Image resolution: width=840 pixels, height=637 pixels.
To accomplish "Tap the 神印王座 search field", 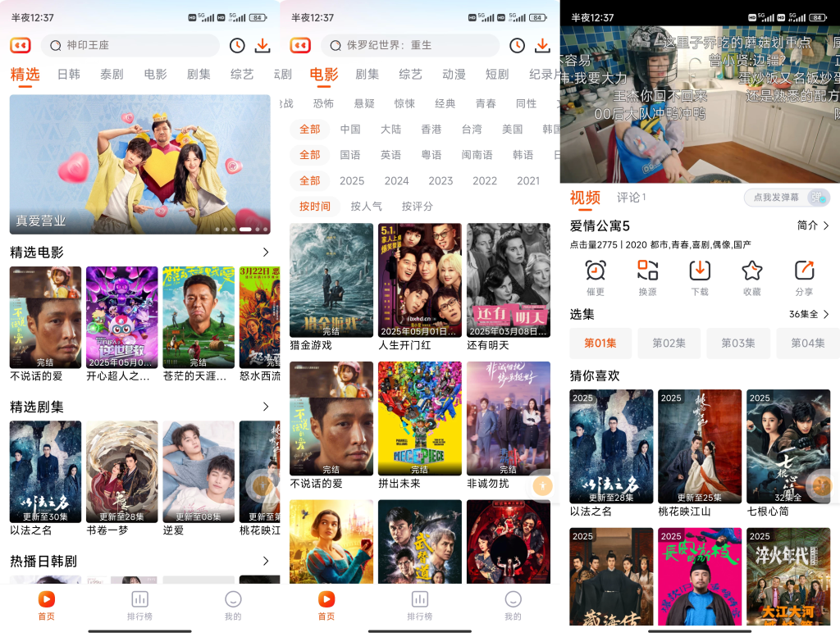I will click(x=130, y=46).
